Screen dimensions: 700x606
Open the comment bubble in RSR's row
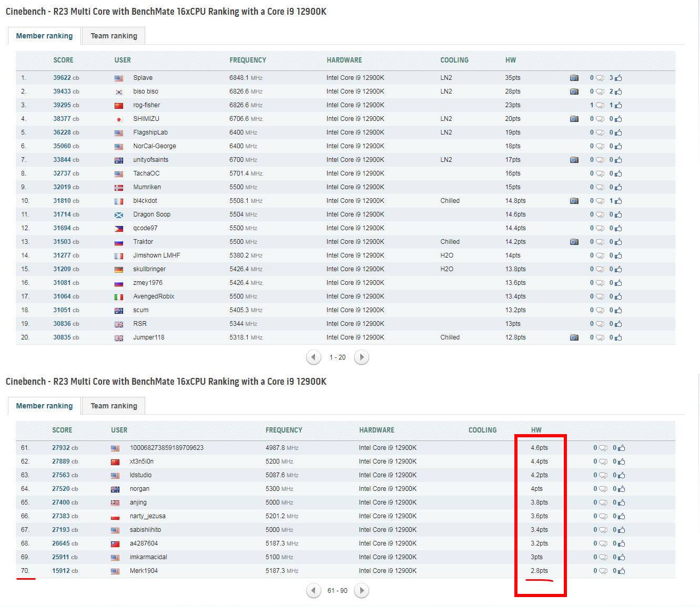point(600,324)
